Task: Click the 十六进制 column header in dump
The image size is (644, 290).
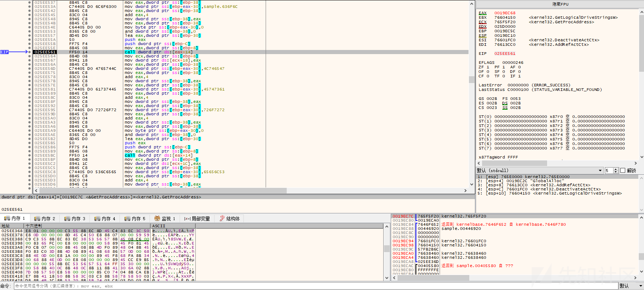Action: [x=87, y=226]
